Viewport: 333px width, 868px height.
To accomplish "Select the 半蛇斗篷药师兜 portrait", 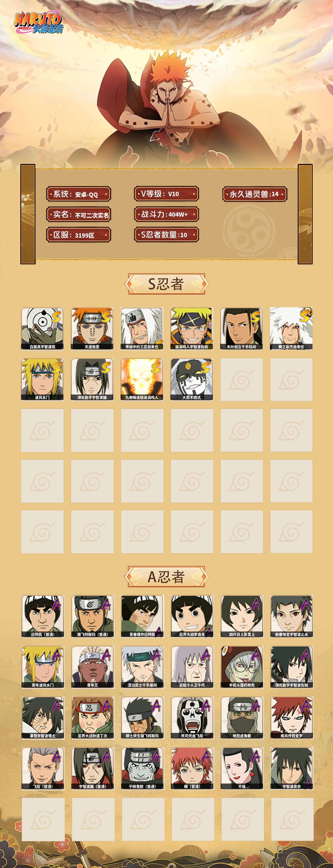I will tap(242, 667).
